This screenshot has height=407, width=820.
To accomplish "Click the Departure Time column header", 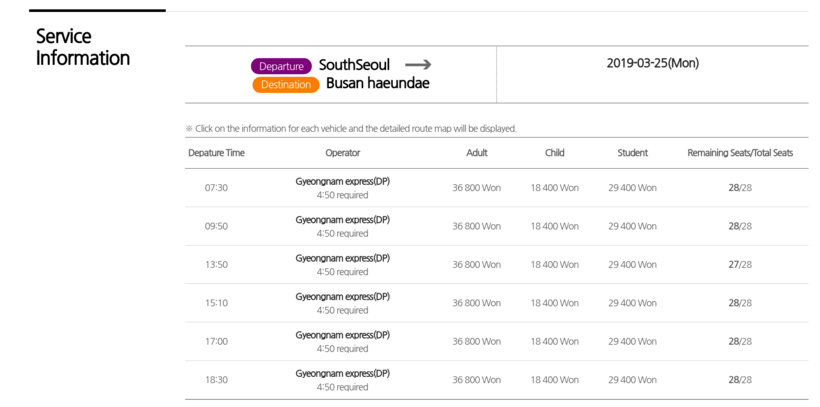I will click(216, 153).
